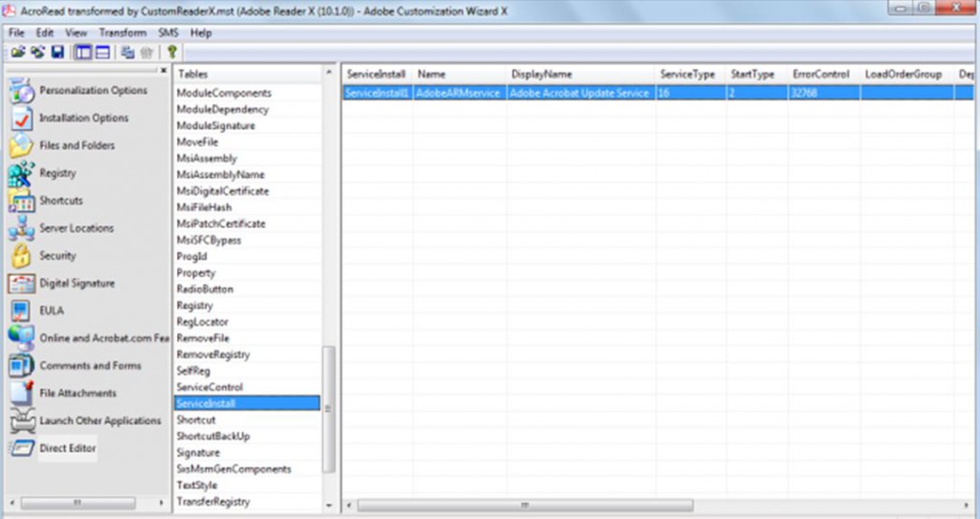Open the Files and Folders icon
The height and width of the screenshot is (519, 980).
tap(21, 146)
